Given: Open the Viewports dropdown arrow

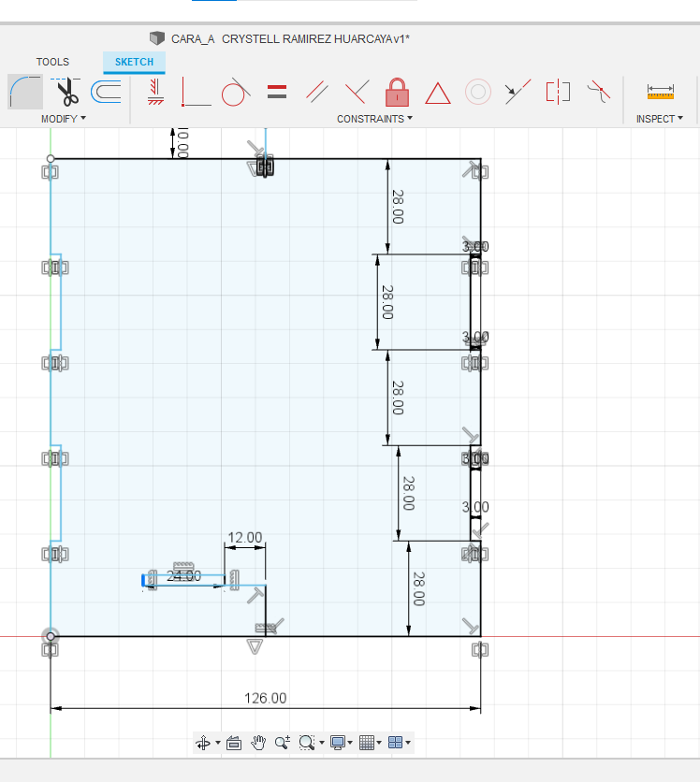Looking at the screenshot, I should point(408,743).
